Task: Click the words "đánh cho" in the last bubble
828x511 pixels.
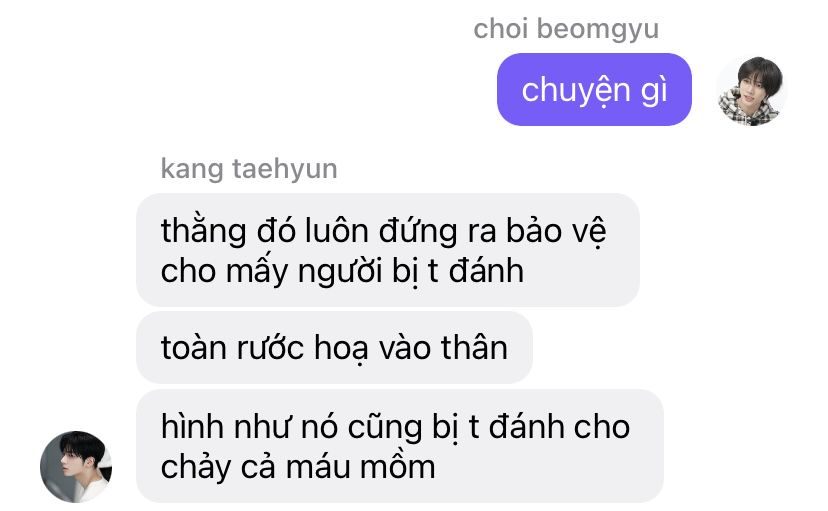Action: click(x=559, y=427)
